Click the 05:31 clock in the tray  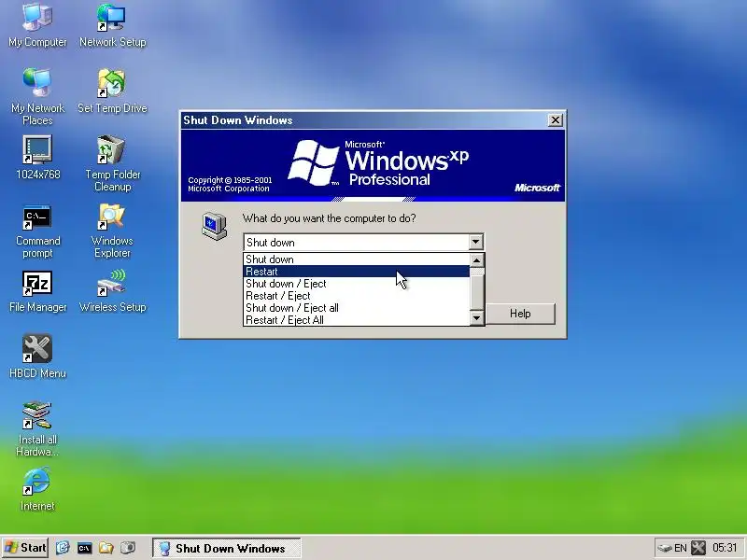(725, 548)
